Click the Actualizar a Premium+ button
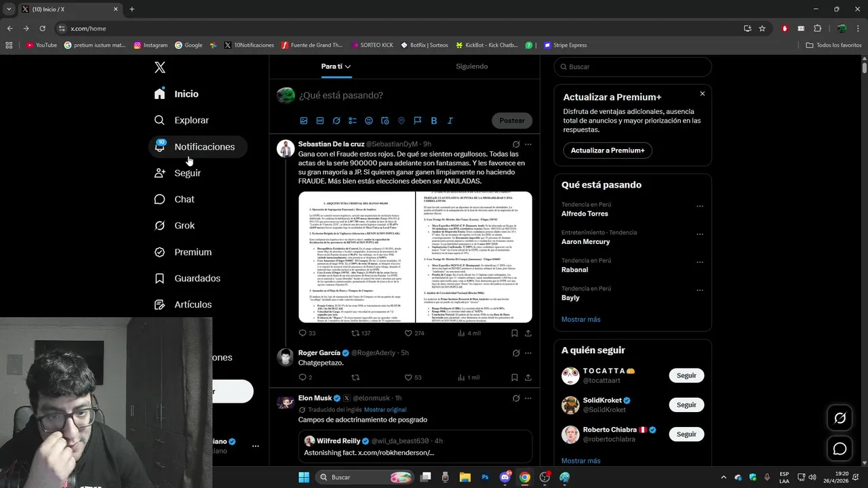Image resolution: width=868 pixels, height=488 pixels. tap(608, 150)
